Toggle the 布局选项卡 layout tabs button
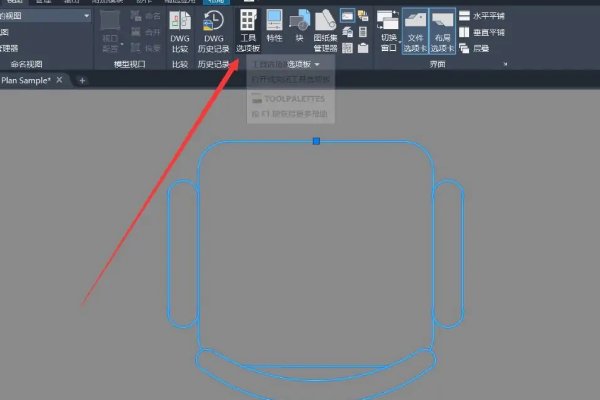The height and width of the screenshot is (400, 600). click(x=443, y=31)
